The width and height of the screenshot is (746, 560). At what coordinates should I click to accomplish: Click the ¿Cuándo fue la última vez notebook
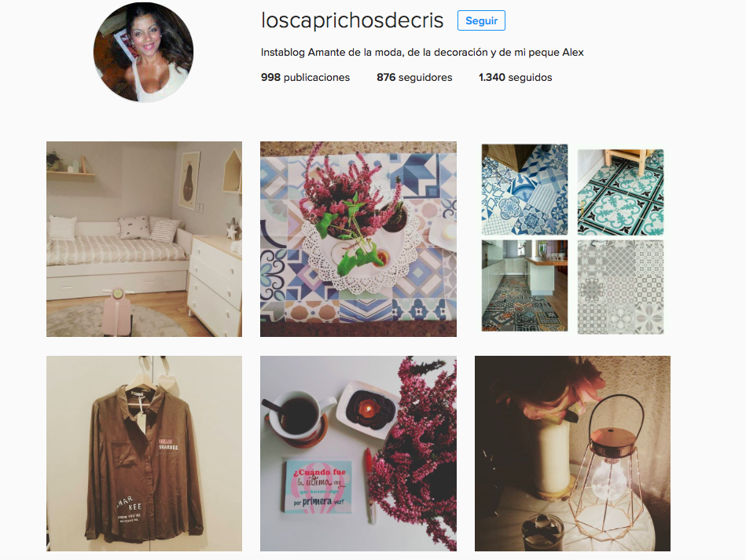[x=318, y=486]
